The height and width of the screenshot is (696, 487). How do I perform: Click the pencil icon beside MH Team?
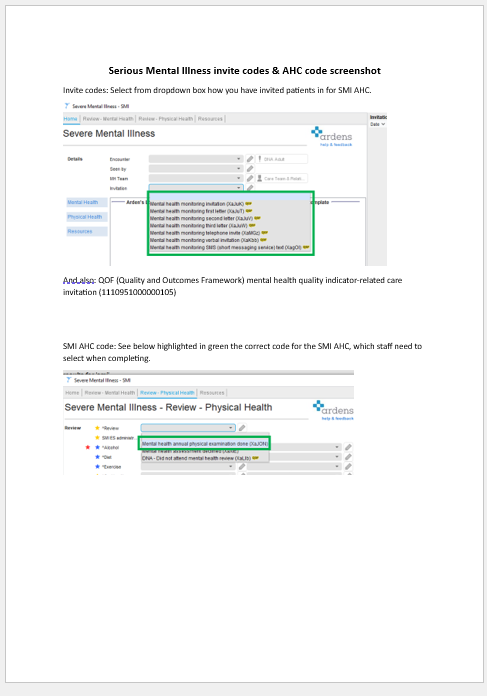click(250, 178)
